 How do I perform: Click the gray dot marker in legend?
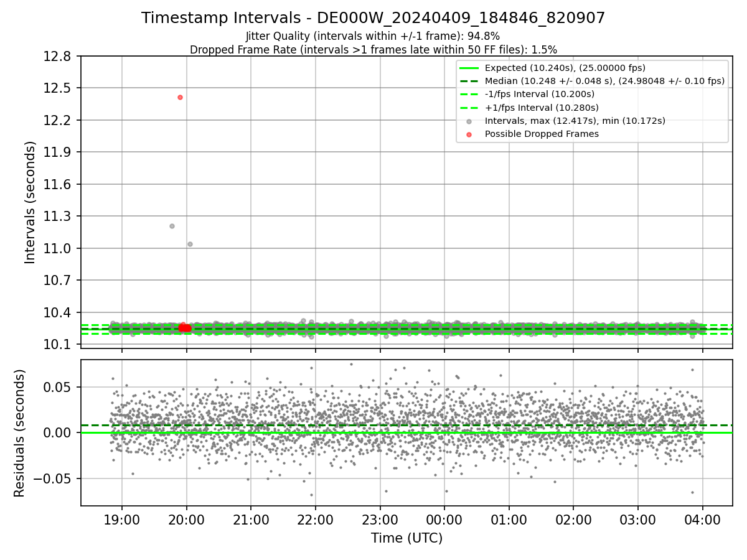coord(469,121)
